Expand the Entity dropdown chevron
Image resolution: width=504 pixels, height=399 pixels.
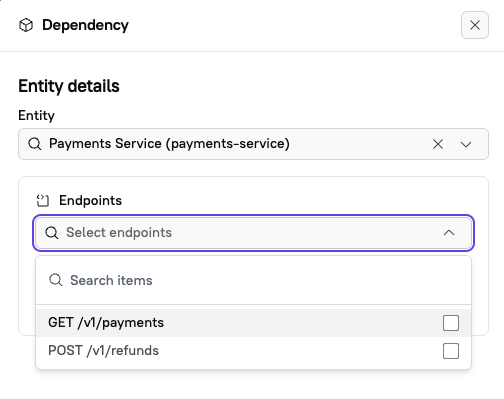click(x=466, y=144)
